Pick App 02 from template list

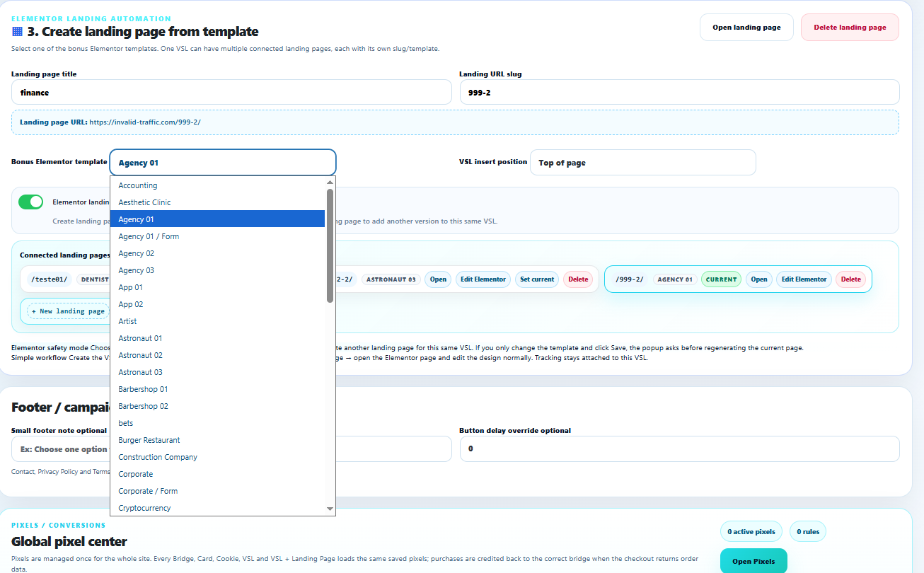click(217, 304)
